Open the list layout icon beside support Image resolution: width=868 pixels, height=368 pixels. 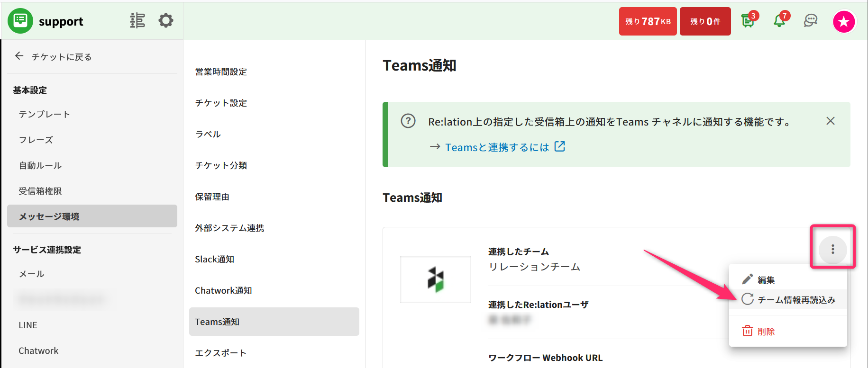(x=137, y=21)
